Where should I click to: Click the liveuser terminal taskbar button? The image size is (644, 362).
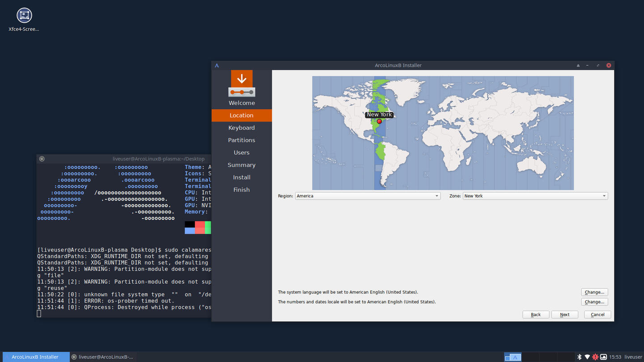point(103,357)
